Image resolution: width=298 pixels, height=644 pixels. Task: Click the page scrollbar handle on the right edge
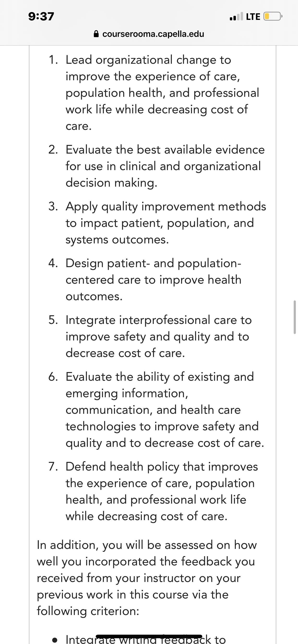[x=295, y=317]
